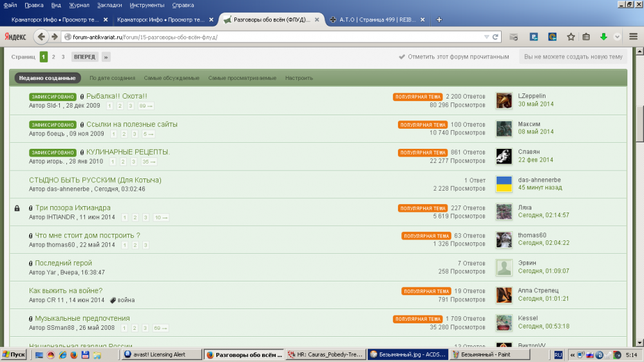Open the Вид menu
Screen dimensions: 644x362
pos(56,5)
